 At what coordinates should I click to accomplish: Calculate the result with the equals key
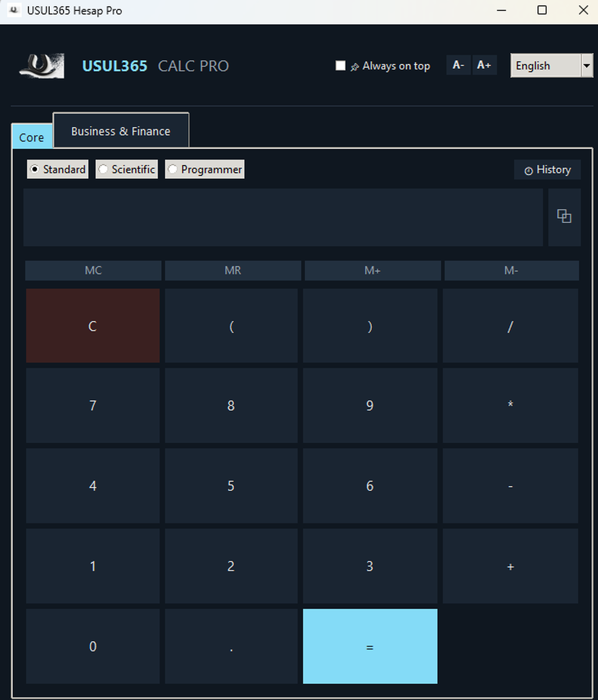370,646
